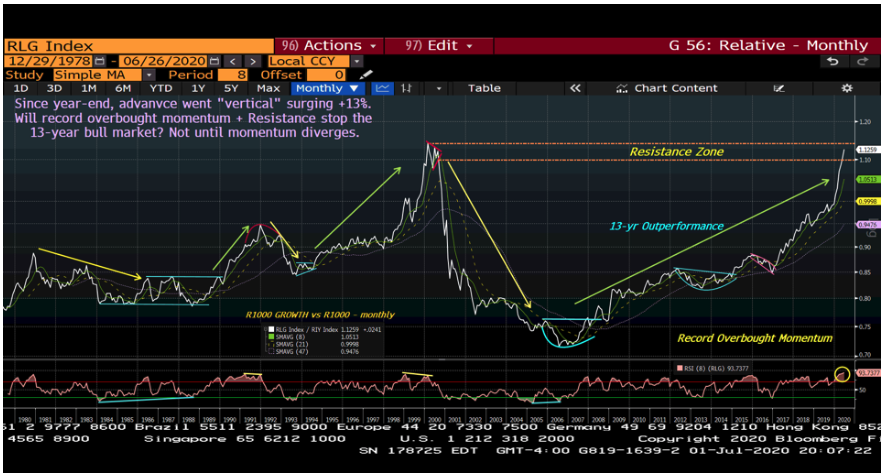This screenshot has height=474, width=883.
Task: Click the SMAVG (47) legend entry
Action: pos(293,351)
